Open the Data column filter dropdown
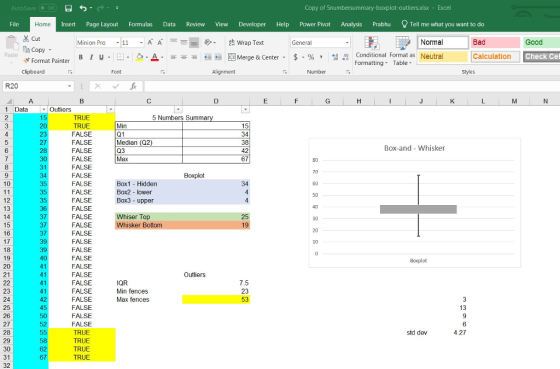Image resolution: width=560 pixels, height=369 pixels. (x=44, y=109)
